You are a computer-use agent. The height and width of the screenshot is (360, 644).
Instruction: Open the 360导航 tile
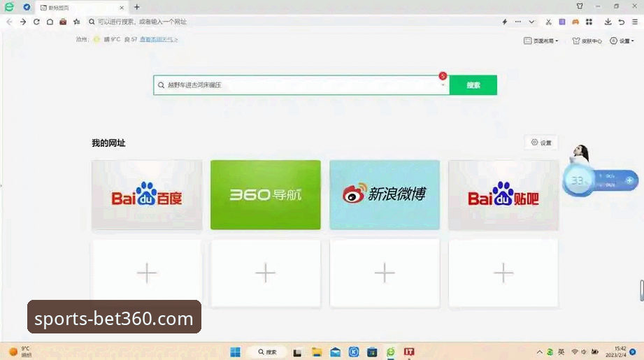coord(265,194)
